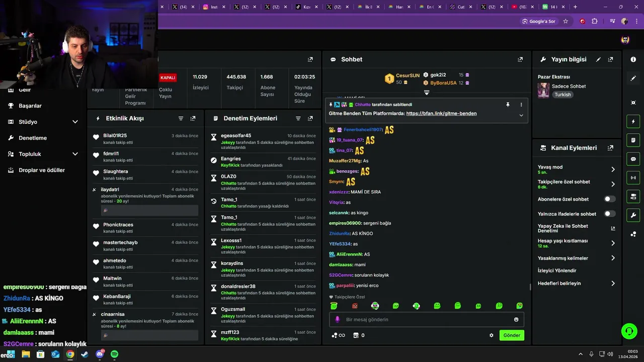
Task: Toggle Abonelere özel sohbet switch
Action: (609, 199)
